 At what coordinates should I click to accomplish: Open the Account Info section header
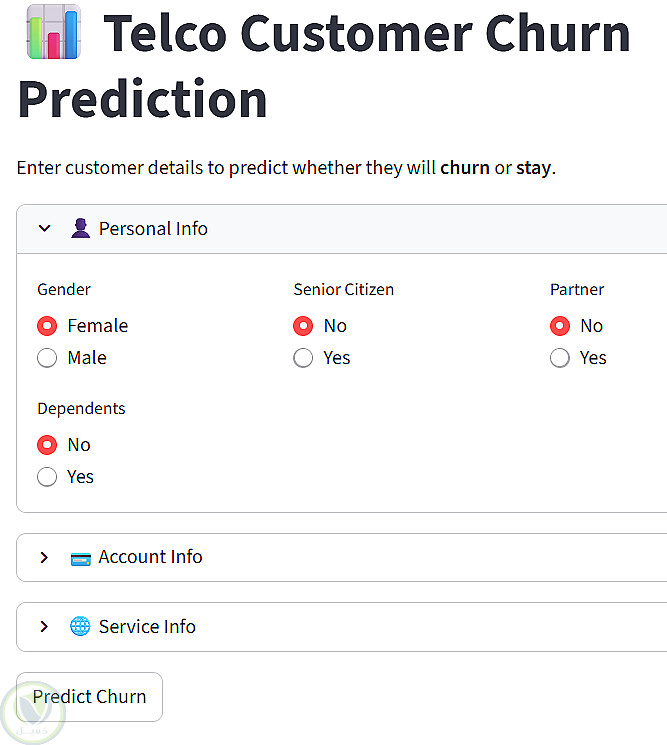tap(150, 557)
